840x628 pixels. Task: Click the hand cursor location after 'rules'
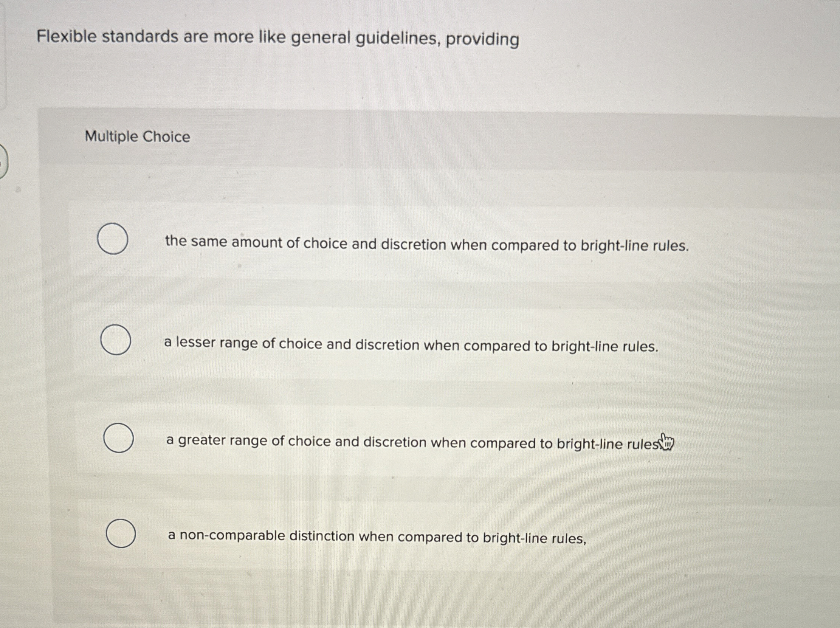click(x=668, y=442)
